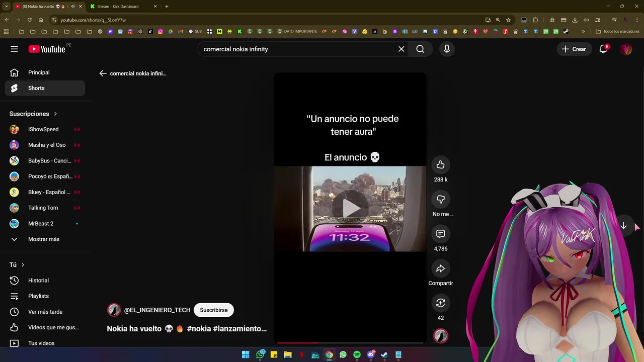Start voice search with the microphone
The width and height of the screenshot is (644, 362).
pyautogui.click(x=447, y=49)
